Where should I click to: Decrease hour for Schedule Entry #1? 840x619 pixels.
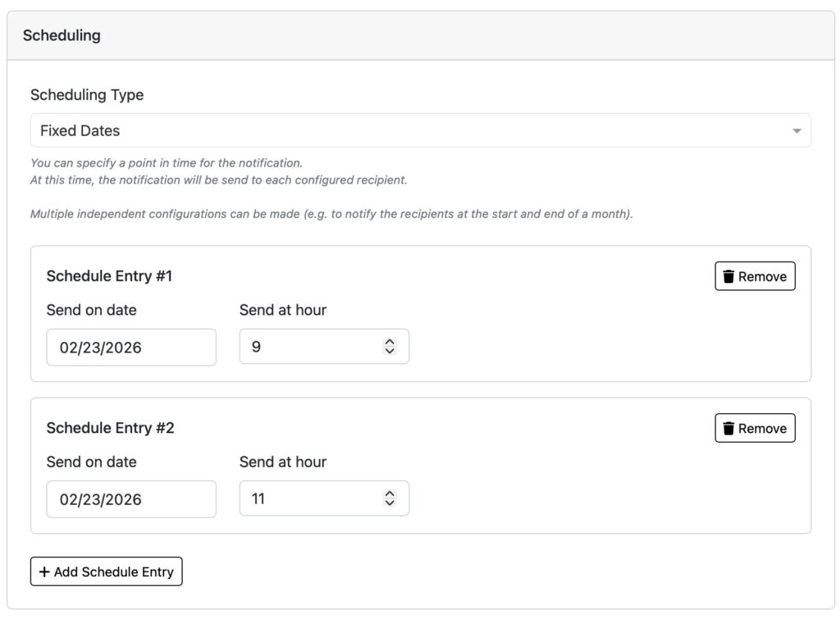click(390, 352)
